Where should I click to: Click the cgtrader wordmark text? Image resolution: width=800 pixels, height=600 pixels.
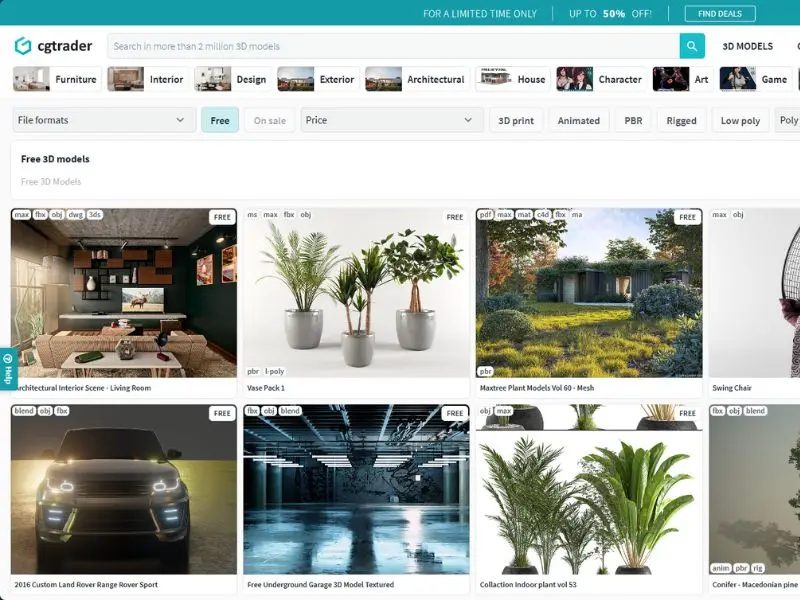65,46
